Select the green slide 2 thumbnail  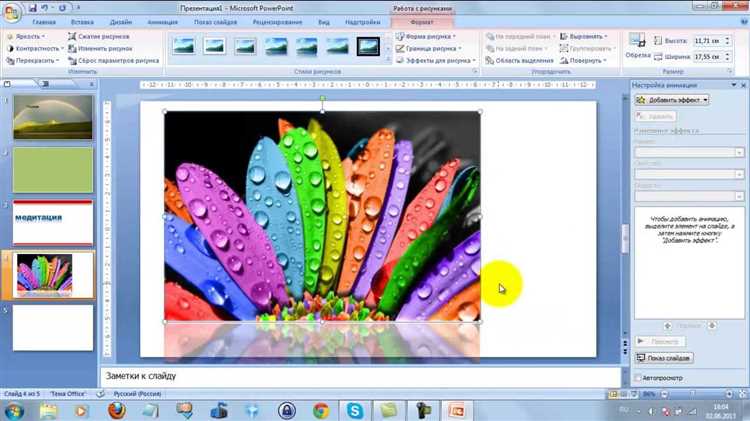(53, 170)
